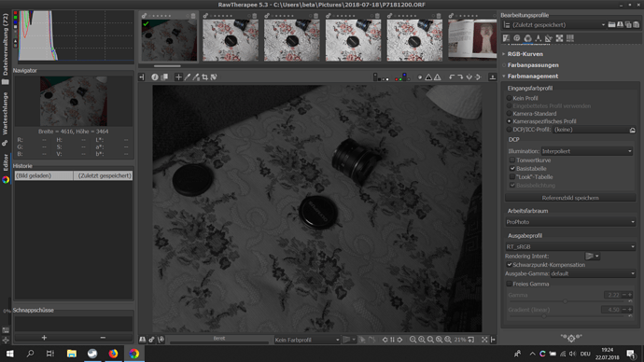
Task: Save current processing profile
Action: click(x=620, y=25)
